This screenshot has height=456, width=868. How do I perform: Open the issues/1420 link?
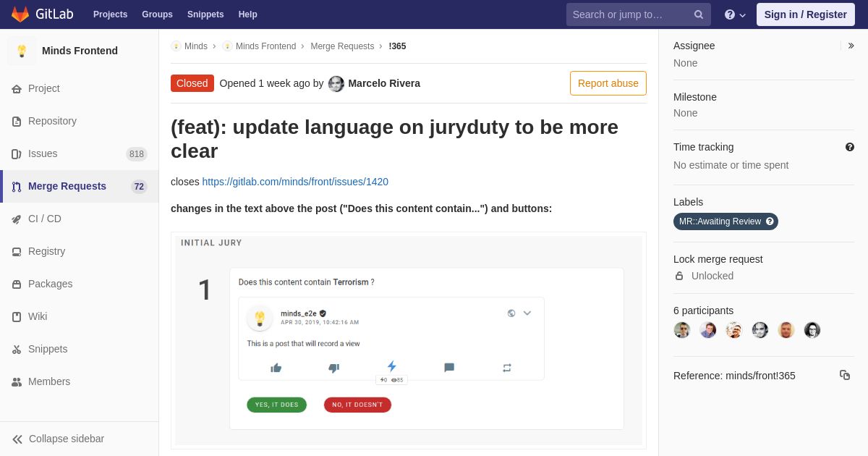coord(295,182)
